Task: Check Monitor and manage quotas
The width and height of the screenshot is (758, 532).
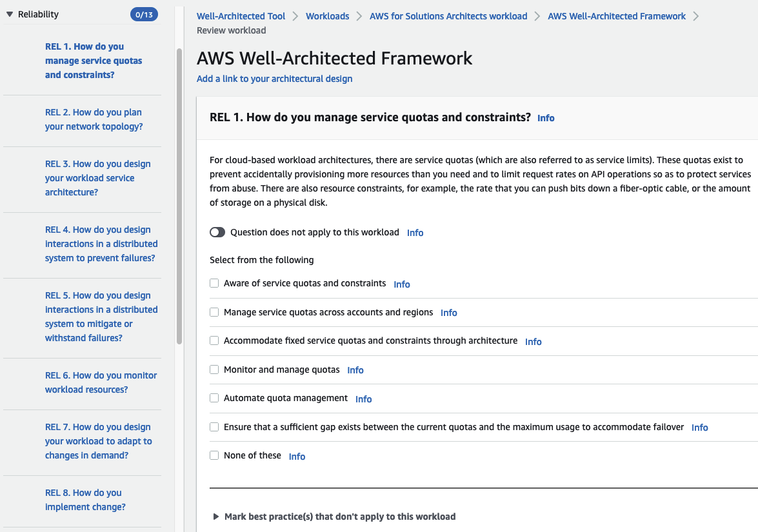Action: (214, 369)
